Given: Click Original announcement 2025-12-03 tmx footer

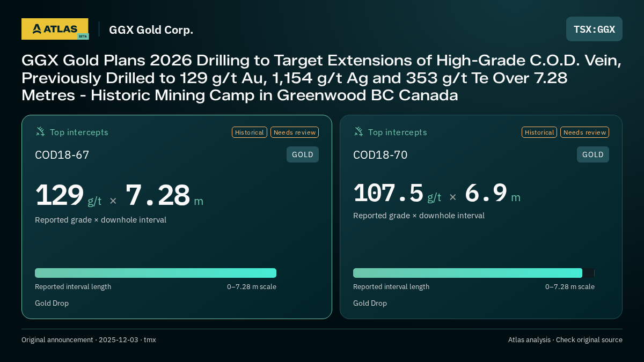Looking at the screenshot, I should click(x=89, y=339).
